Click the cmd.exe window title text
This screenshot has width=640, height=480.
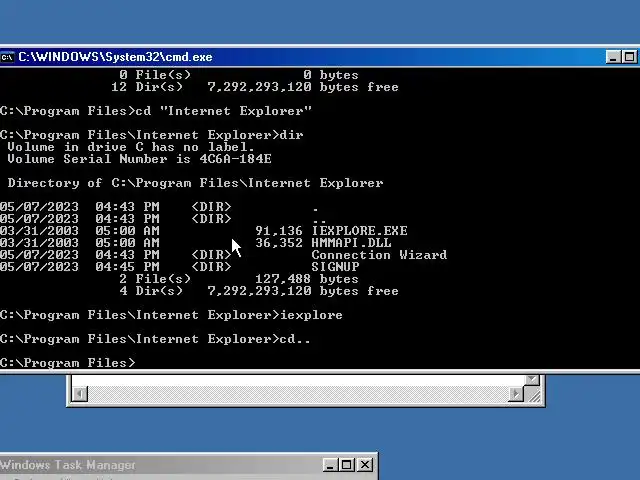116,57
